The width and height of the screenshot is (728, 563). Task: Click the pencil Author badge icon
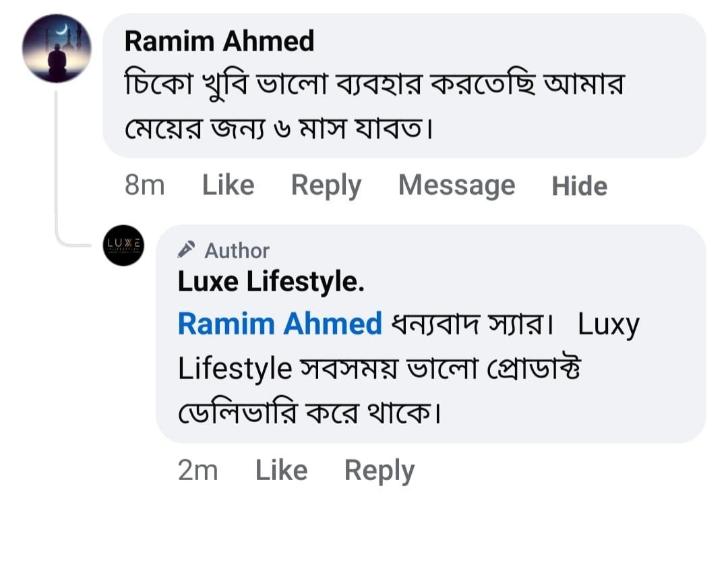coord(186,250)
